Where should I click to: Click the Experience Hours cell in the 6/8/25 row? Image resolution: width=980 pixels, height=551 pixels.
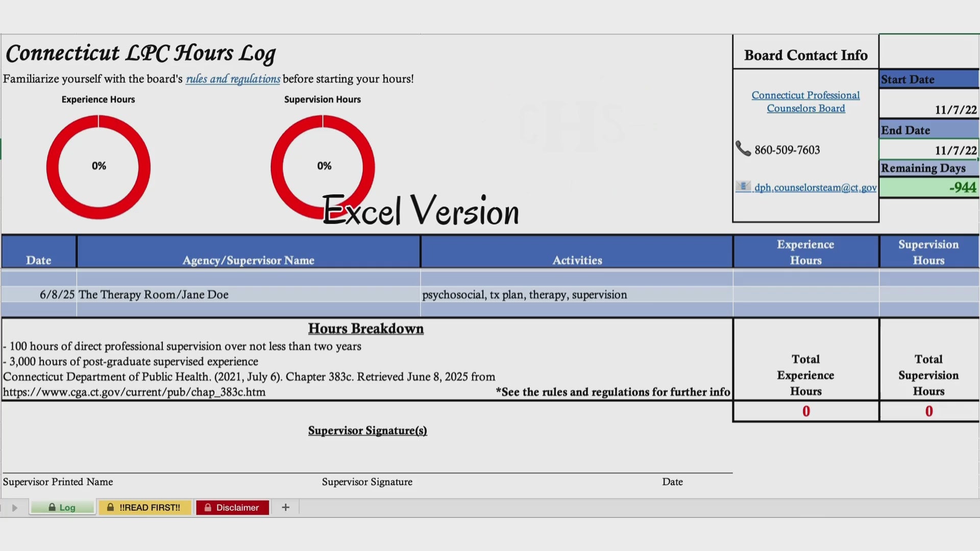pos(806,294)
